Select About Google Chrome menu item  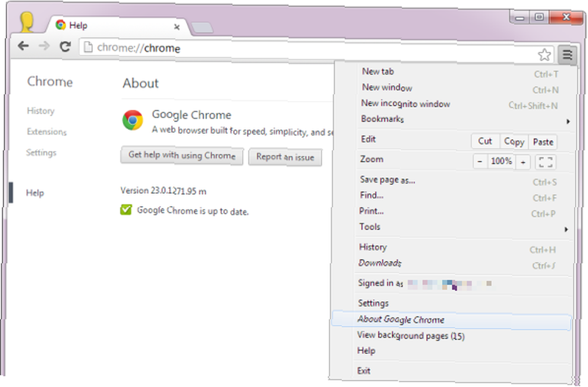click(452, 320)
